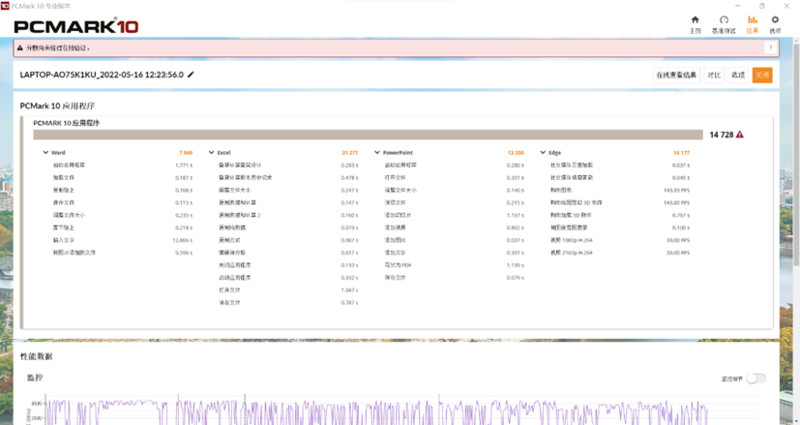Collapse the PowerPoint results section

378,153
